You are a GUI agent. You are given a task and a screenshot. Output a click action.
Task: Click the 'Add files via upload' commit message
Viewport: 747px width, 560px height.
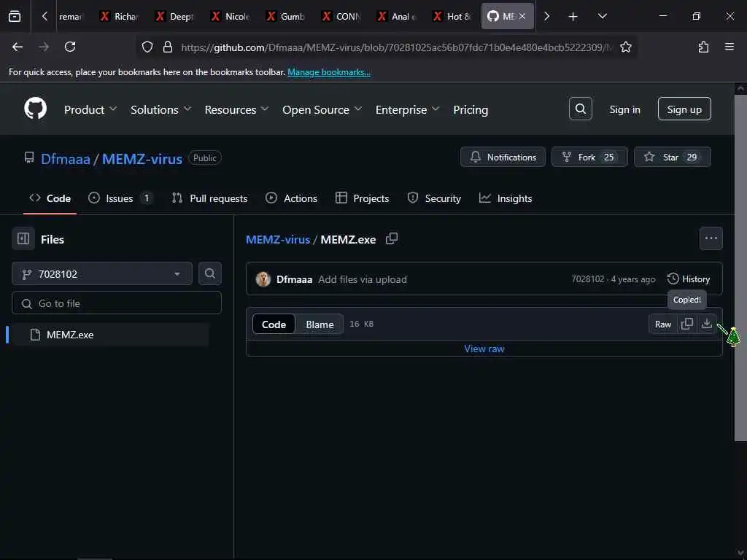363,279
